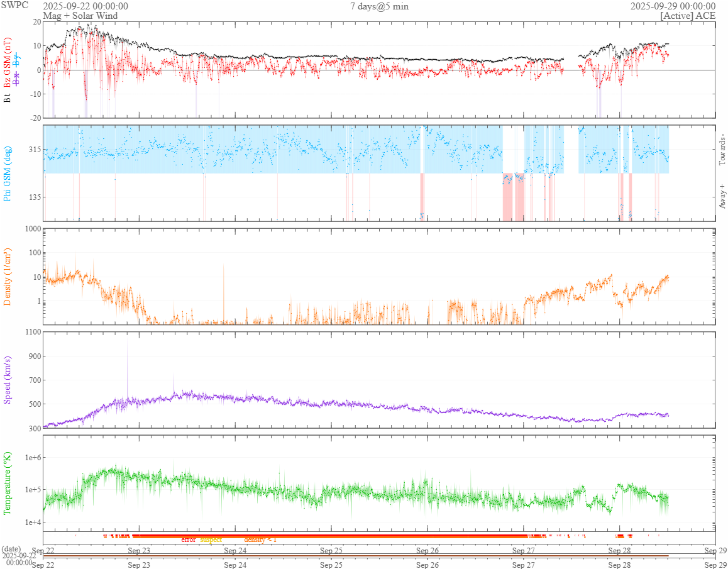Enable the struck-through By series

click(x=17, y=60)
